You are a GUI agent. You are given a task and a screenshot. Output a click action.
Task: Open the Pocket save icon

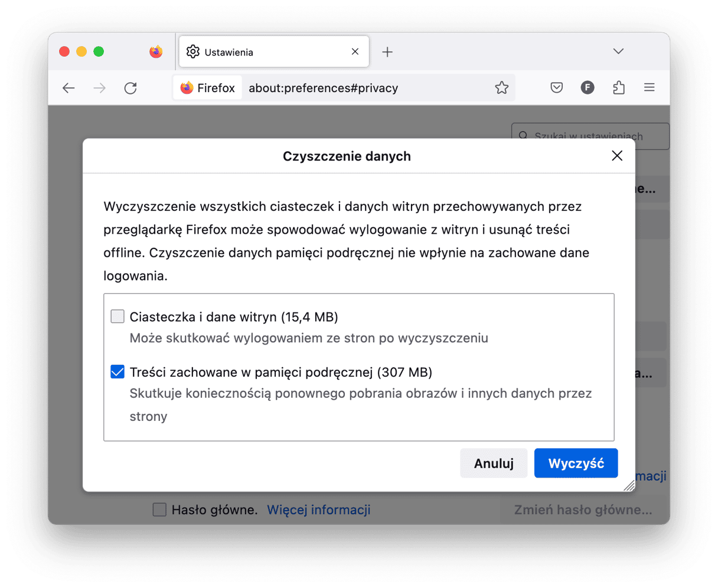pos(556,88)
